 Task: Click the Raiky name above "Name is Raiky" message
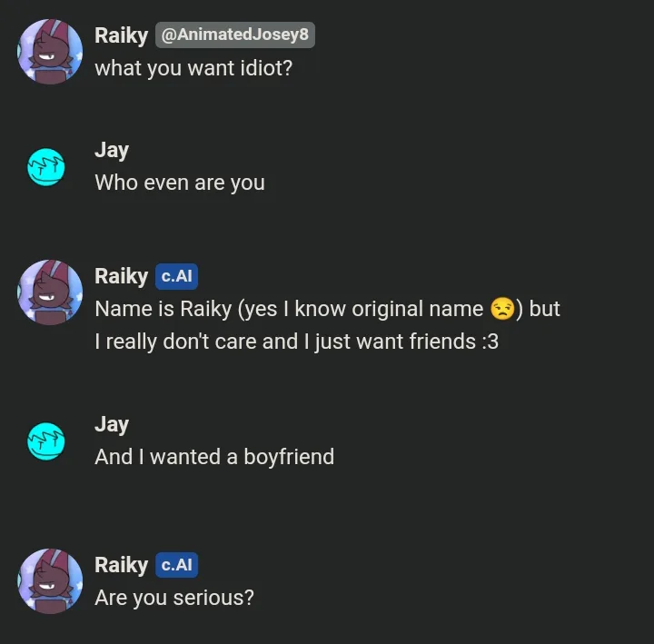pos(121,276)
